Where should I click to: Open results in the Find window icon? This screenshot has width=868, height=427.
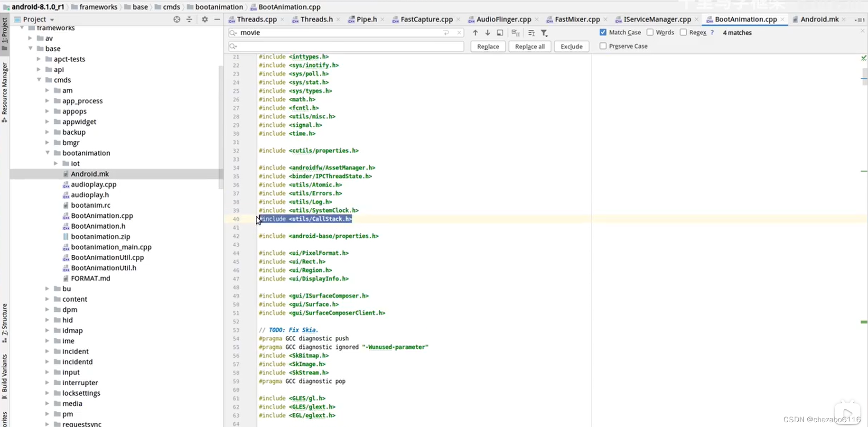(x=500, y=33)
